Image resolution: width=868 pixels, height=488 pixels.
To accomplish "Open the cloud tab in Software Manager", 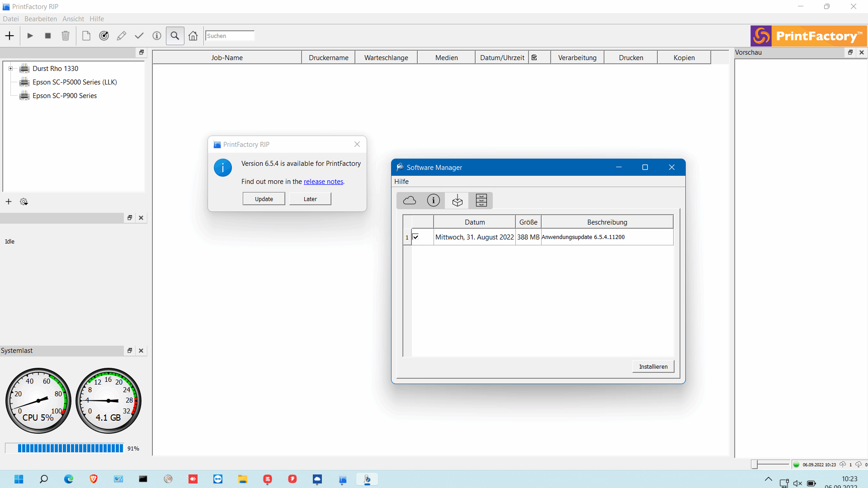I will (x=410, y=200).
